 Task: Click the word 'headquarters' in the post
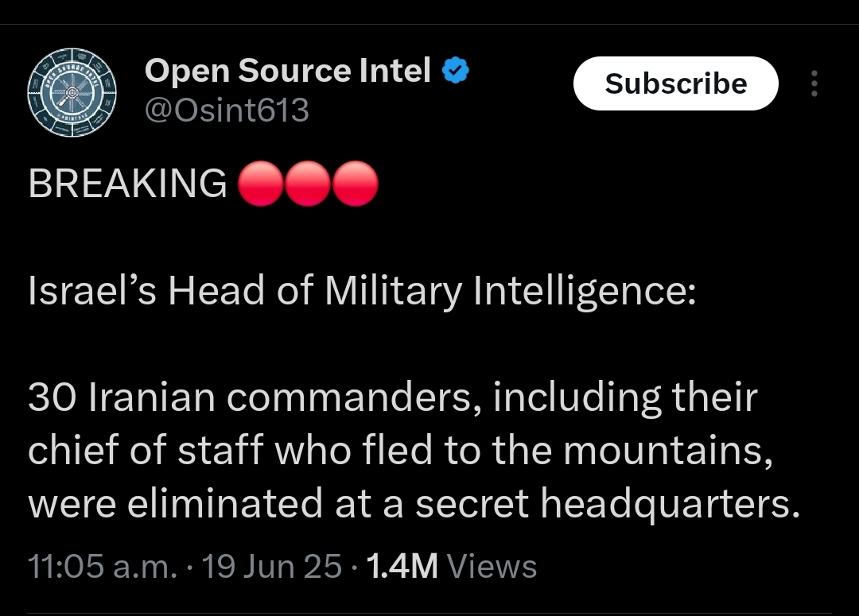coord(670,504)
